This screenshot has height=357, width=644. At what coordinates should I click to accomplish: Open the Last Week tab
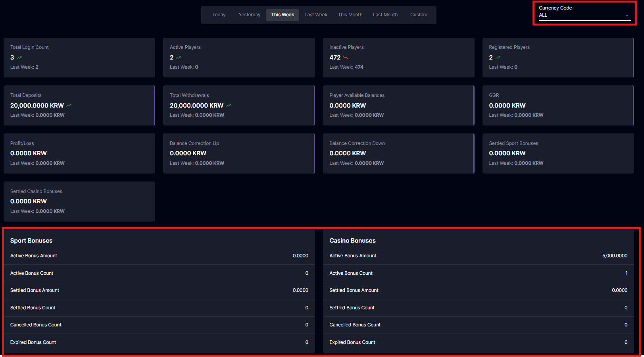click(316, 15)
